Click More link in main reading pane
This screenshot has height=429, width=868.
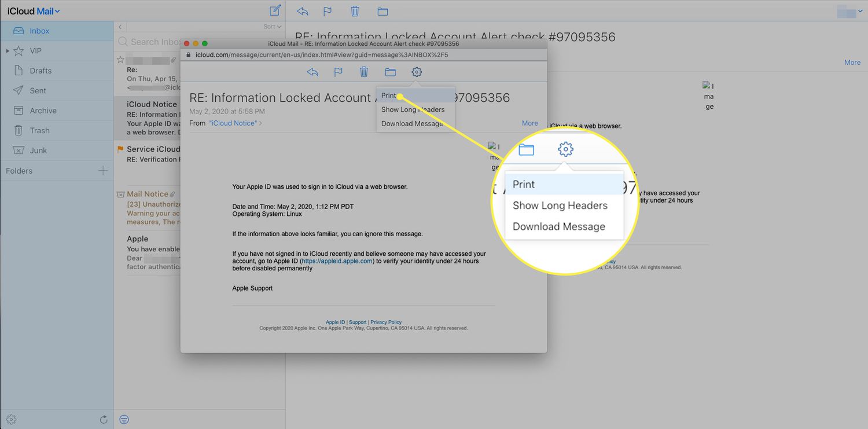point(852,62)
